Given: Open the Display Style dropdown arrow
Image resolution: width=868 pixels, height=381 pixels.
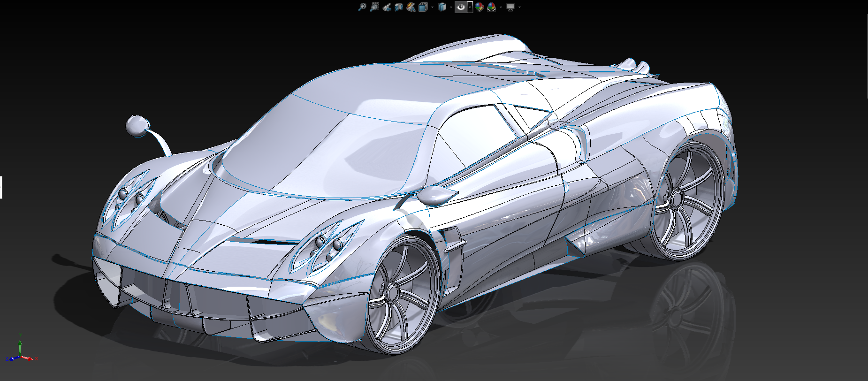Looking at the screenshot, I should [x=451, y=7].
